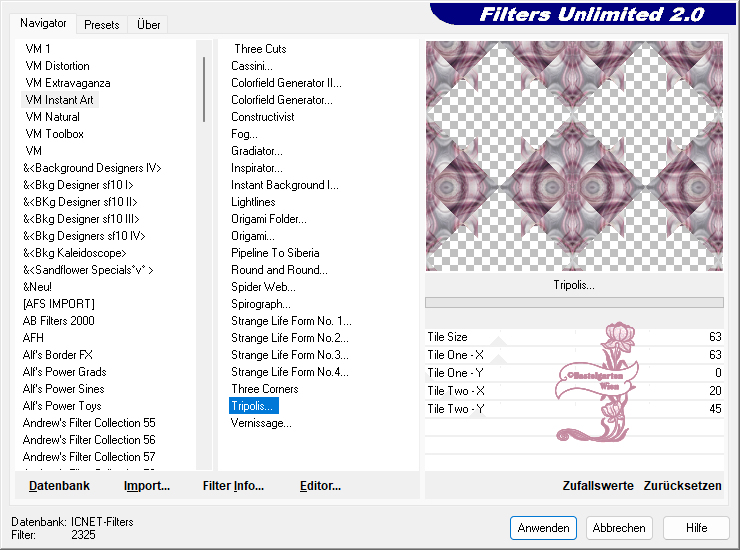Image resolution: width=740 pixels, height=550 pixels.
Task: Choose the Vernissage... filter
Action: click(x=261, y=423)
